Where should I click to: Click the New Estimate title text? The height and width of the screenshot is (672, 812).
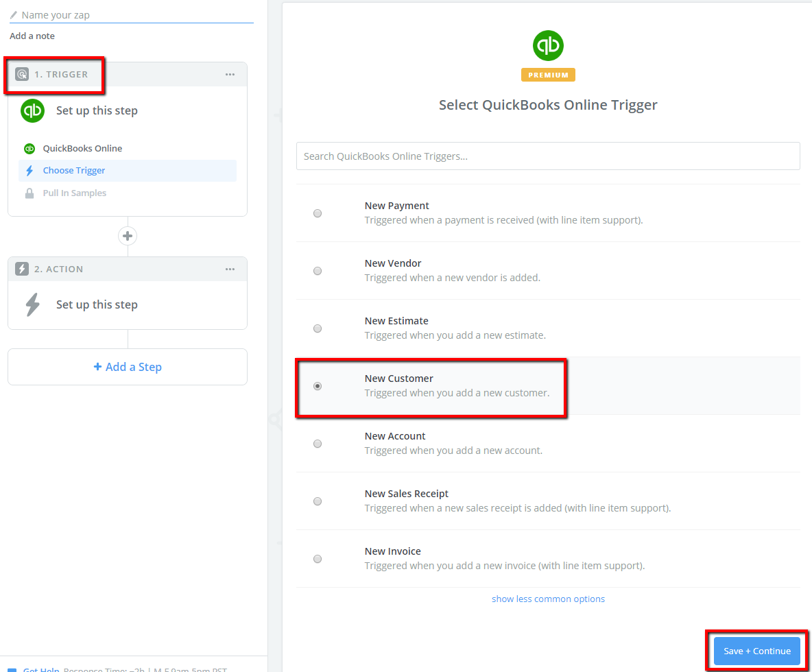396,321
